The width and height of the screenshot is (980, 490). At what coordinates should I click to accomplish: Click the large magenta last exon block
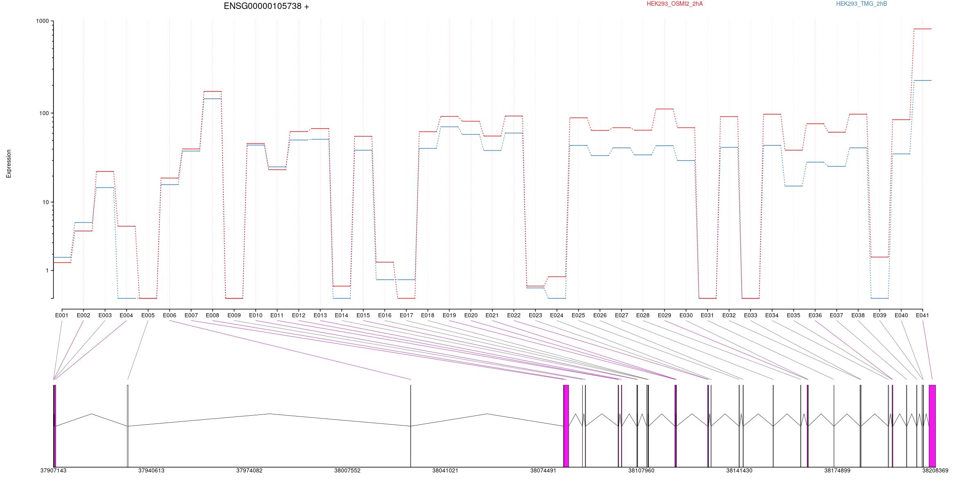(932, 426)
